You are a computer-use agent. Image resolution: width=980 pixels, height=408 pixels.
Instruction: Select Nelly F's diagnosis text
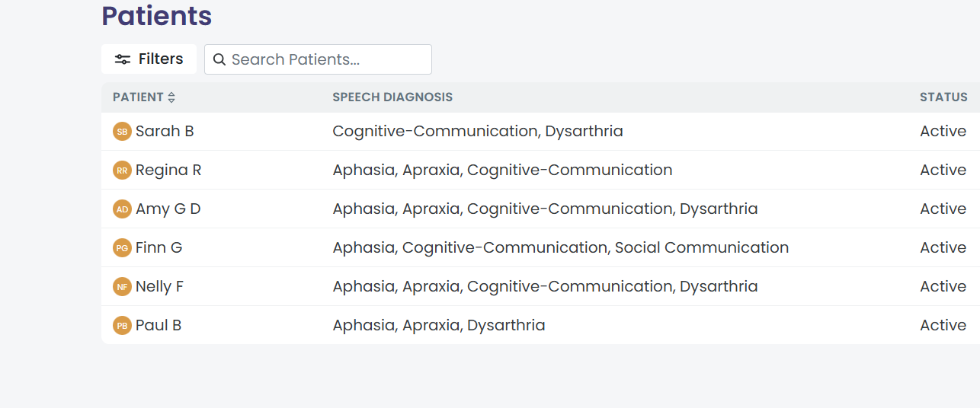click(x=545, y=287)
